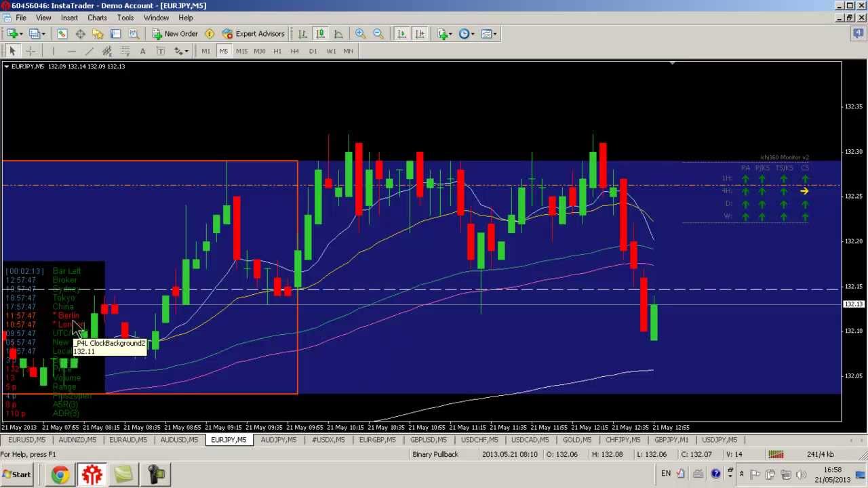Image resolution: width=868 pixels, height=488 pixels.
Task: Open the View menu
Action: point(43,18)
